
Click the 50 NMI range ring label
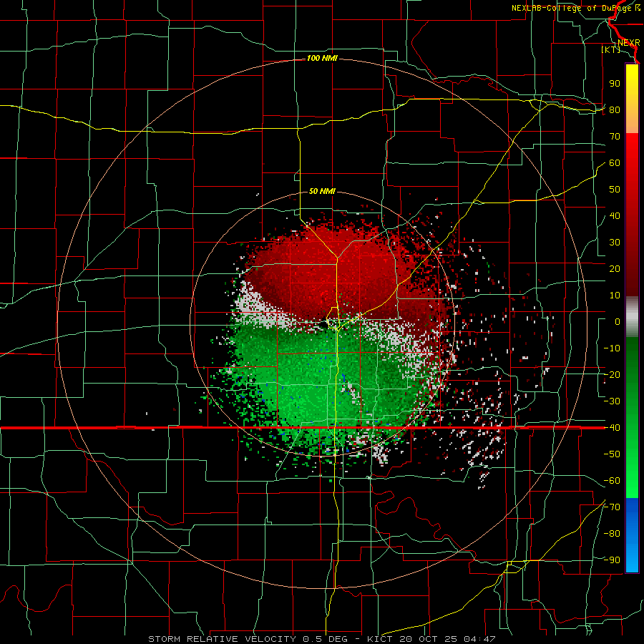point(322,191)
